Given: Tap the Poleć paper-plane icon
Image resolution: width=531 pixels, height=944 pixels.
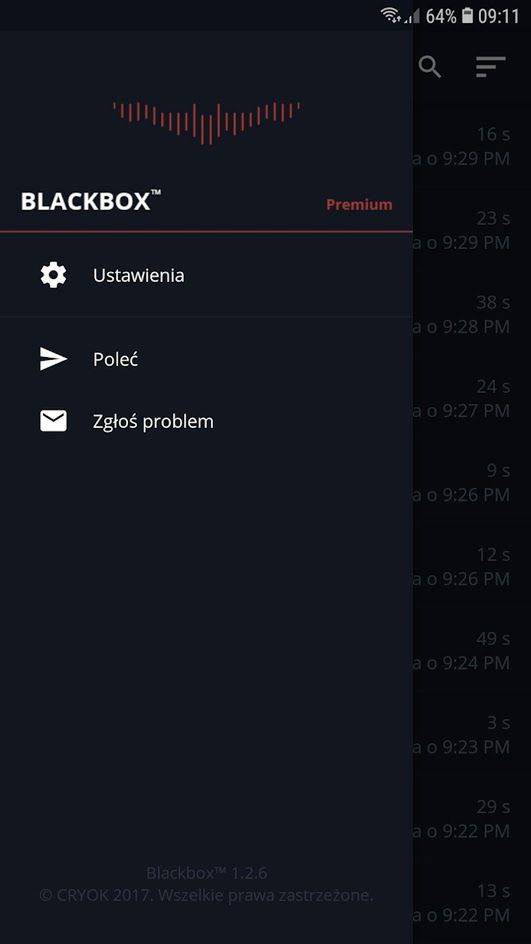Looking at the screenshot, I should [x=53, y=359].
